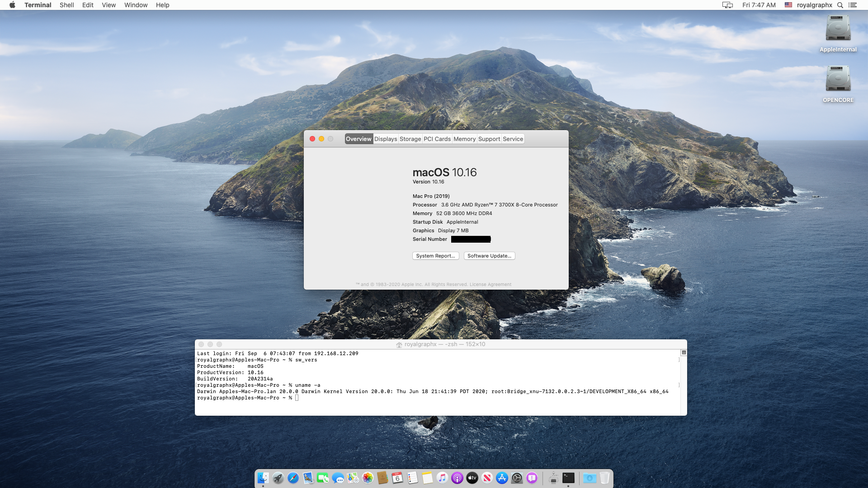The height and width of the screenshot is (488, 868).
Task: Click the Graphics Display 7 MB row
Action: (x=440, y=230)
